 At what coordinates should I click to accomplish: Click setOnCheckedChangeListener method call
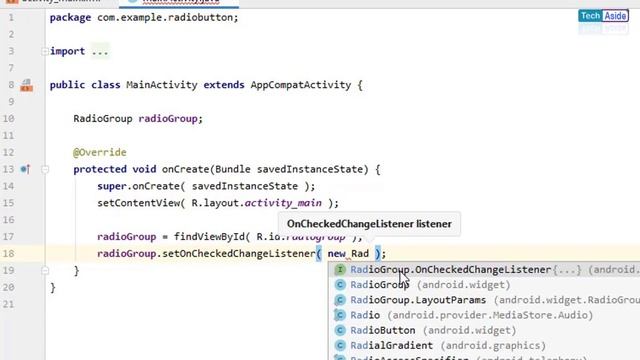pos(239,253)
